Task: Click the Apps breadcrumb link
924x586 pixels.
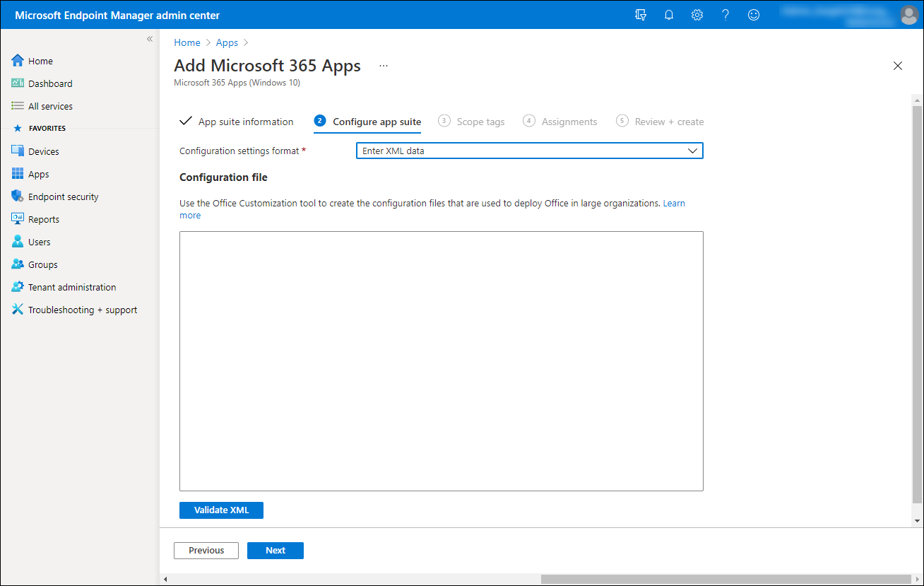Action: [227, 42]
